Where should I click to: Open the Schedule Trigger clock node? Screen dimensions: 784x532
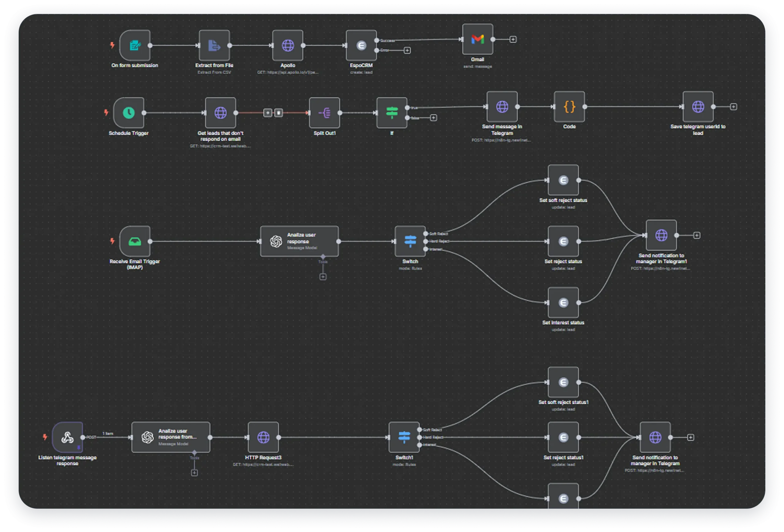tap(129, 113)
